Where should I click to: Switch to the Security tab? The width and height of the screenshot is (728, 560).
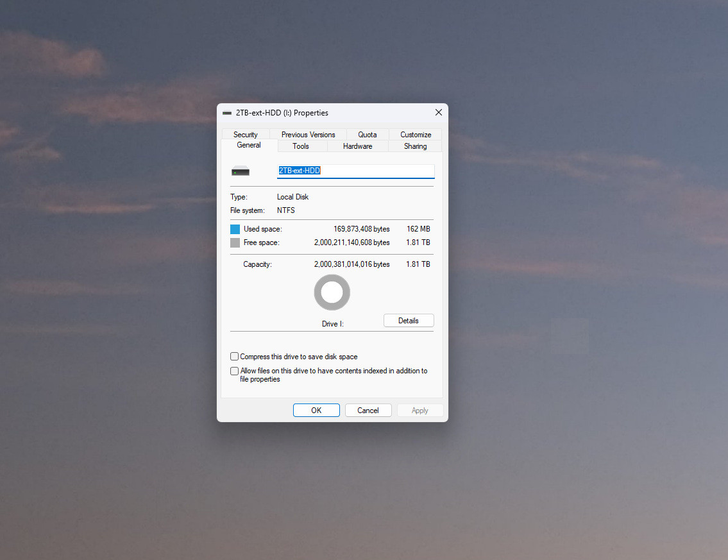(245, 134)
